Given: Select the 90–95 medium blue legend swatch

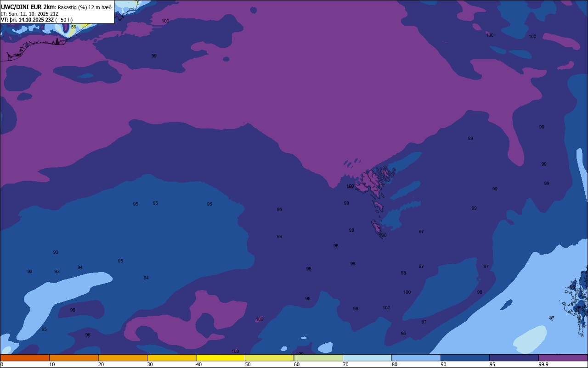Looking at the screenshot, I should [465, 357].
